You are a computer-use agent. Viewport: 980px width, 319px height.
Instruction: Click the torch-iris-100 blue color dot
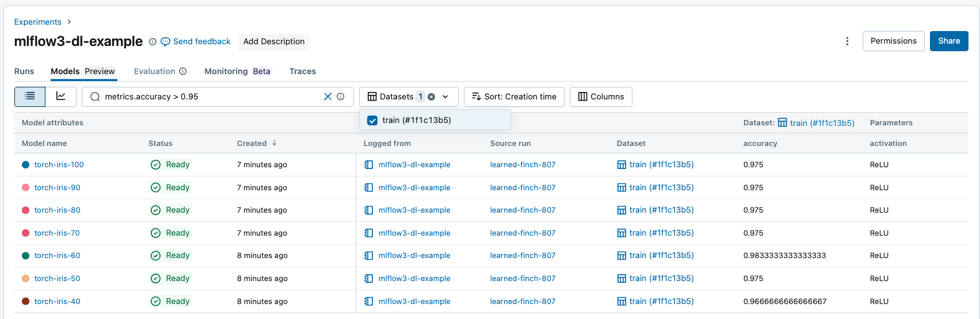tap(25, 165)
